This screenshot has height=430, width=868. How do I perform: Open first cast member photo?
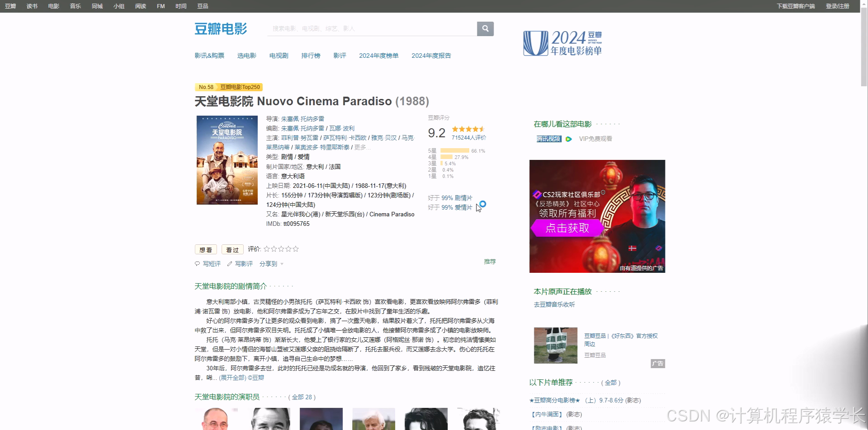216,419
